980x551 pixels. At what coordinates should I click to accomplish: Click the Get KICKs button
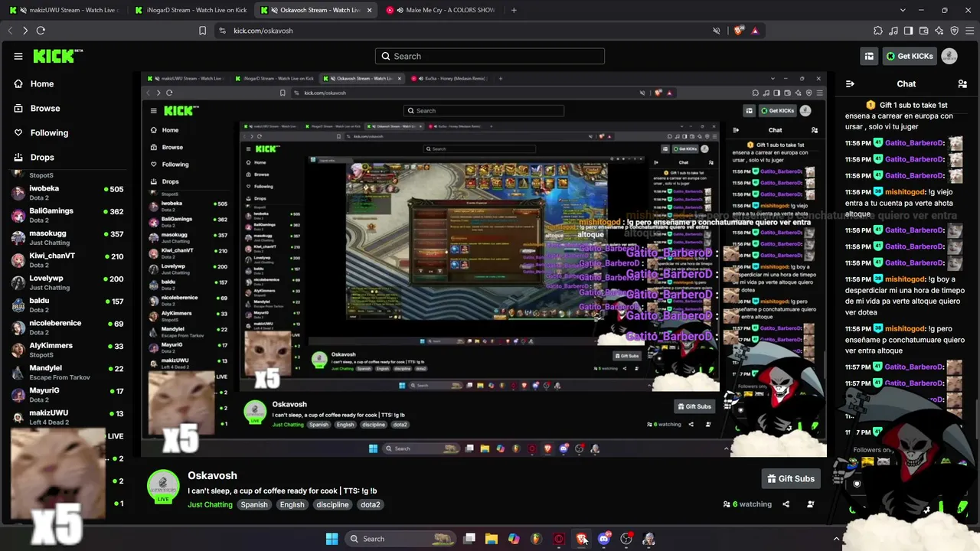pos(910,56)
